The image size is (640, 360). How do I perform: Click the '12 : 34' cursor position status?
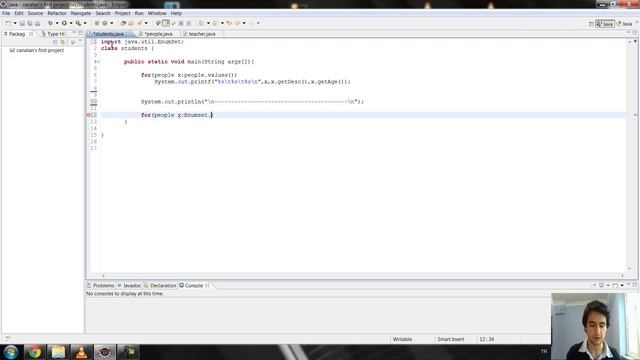(487, 339)
